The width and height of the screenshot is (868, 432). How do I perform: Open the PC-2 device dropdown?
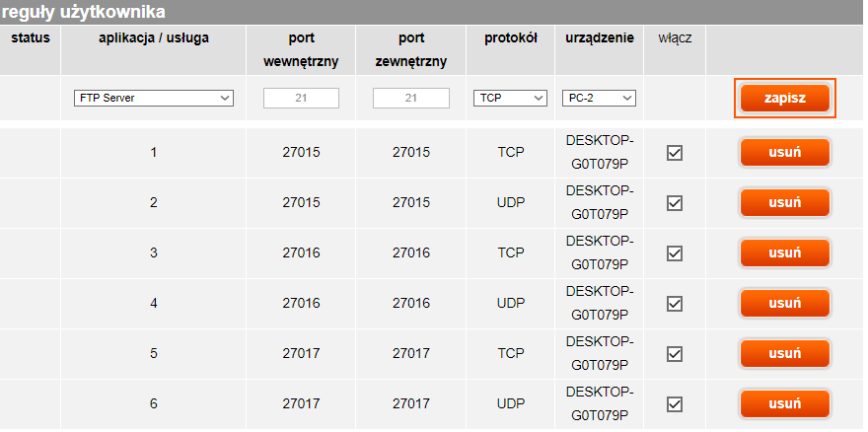coord(599,99)
